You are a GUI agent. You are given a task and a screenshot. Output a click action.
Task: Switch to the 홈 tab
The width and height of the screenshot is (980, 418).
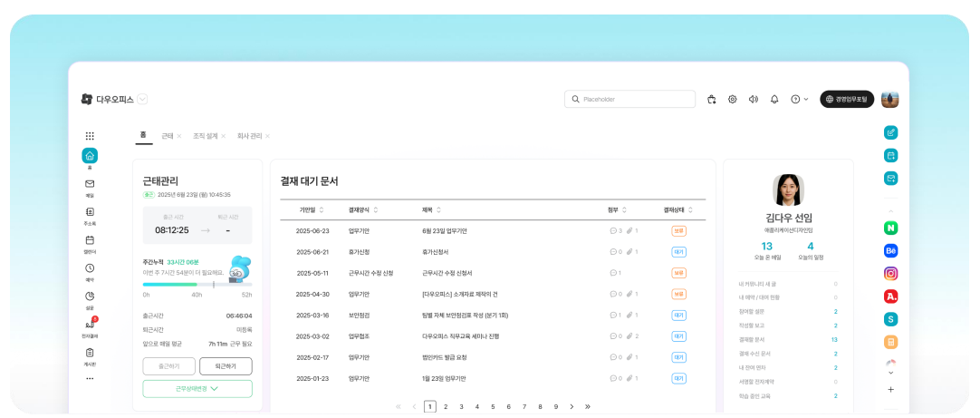click(x=143, y=135)
